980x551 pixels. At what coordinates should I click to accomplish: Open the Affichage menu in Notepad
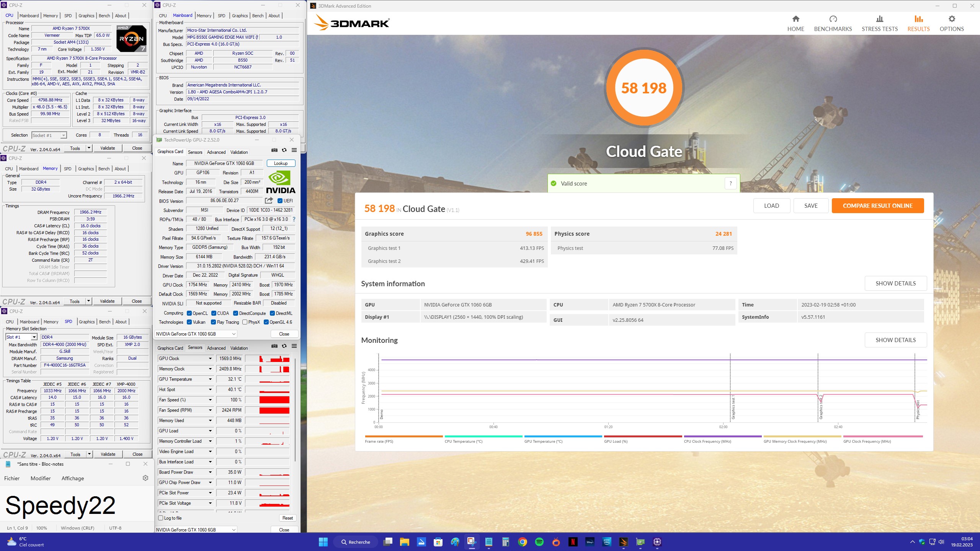point(73,478)
